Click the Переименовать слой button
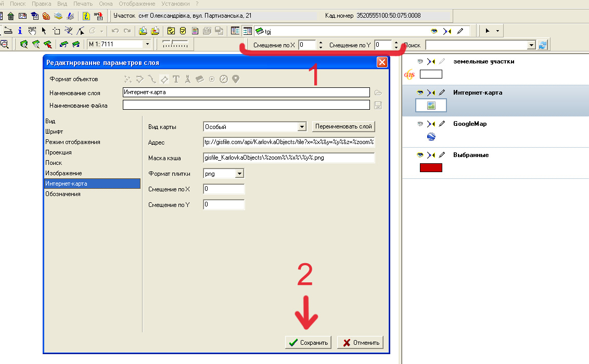The width and height of the screenshot is (589, 364). pyautogui.click(x=343, y=126)
